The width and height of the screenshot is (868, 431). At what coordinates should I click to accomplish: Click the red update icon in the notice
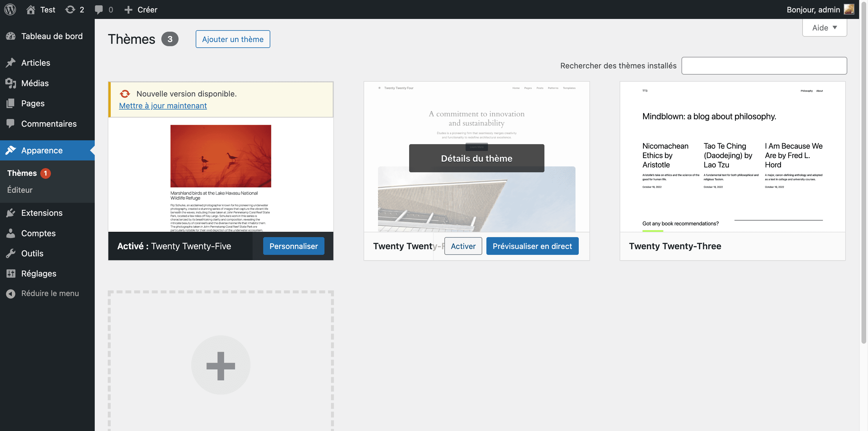[125, 94]
